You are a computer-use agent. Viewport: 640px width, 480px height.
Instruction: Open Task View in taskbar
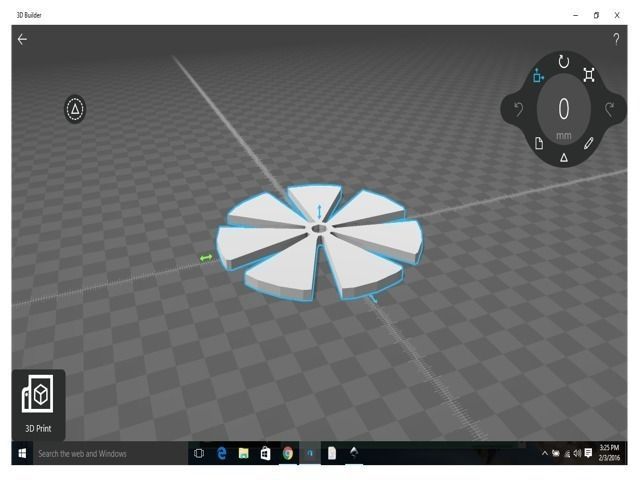(199, 453)
